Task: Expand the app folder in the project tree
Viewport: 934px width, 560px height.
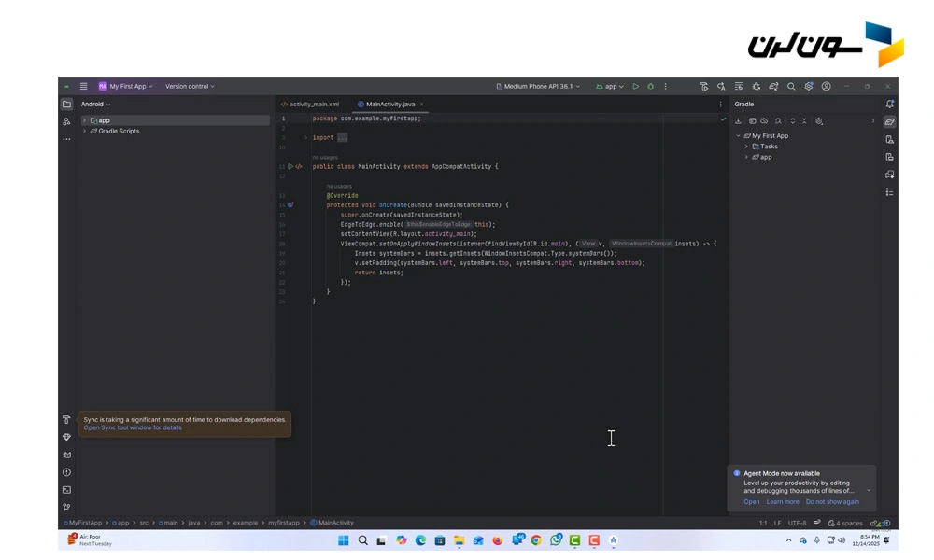Action: coord(84,120)
